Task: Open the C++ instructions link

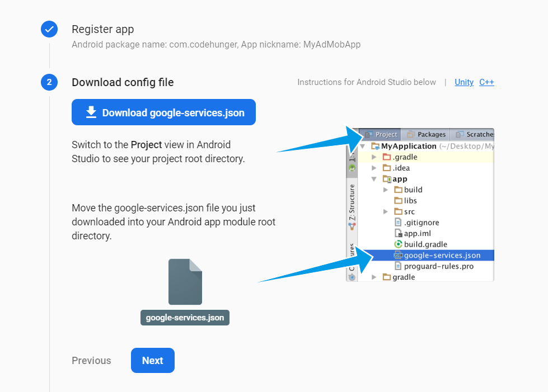Action: pos(486,82)
